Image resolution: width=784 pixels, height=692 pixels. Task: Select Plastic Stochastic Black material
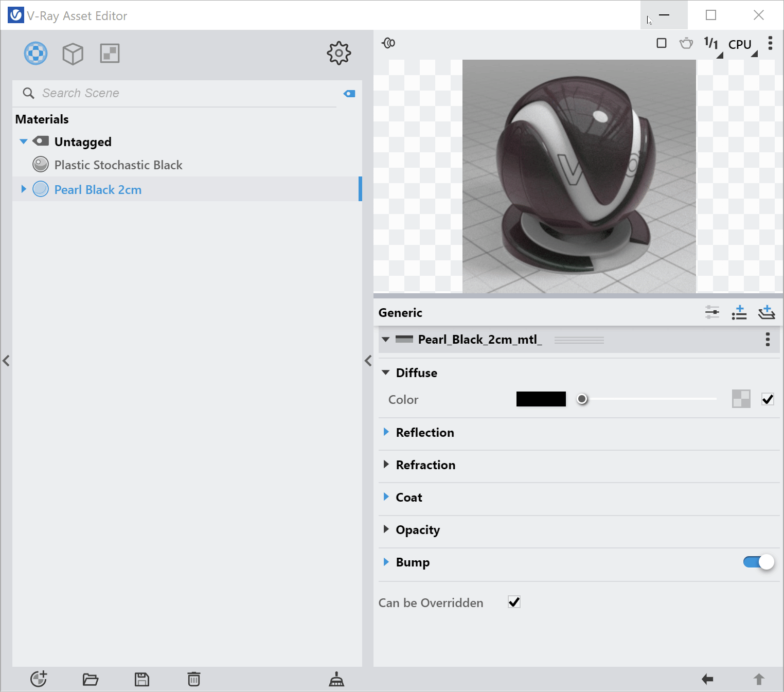click(118, 165)
